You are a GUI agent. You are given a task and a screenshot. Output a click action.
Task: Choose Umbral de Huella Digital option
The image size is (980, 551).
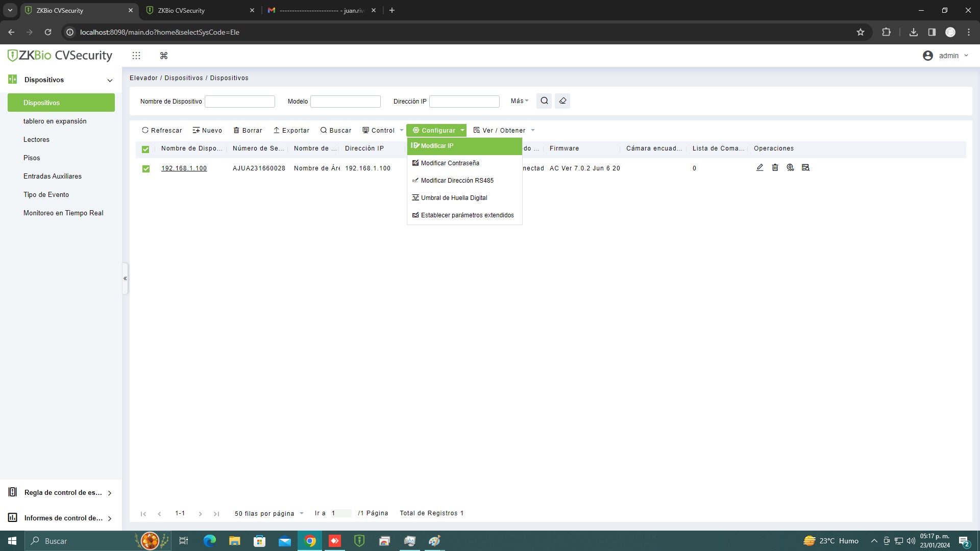pyautogui.click(x=464, y=198)
